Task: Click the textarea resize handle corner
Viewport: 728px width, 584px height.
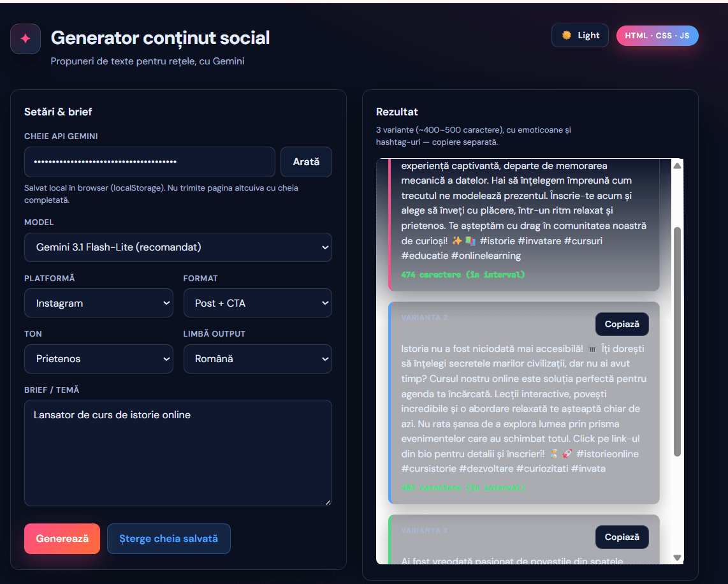Action: tap(328, 502)
